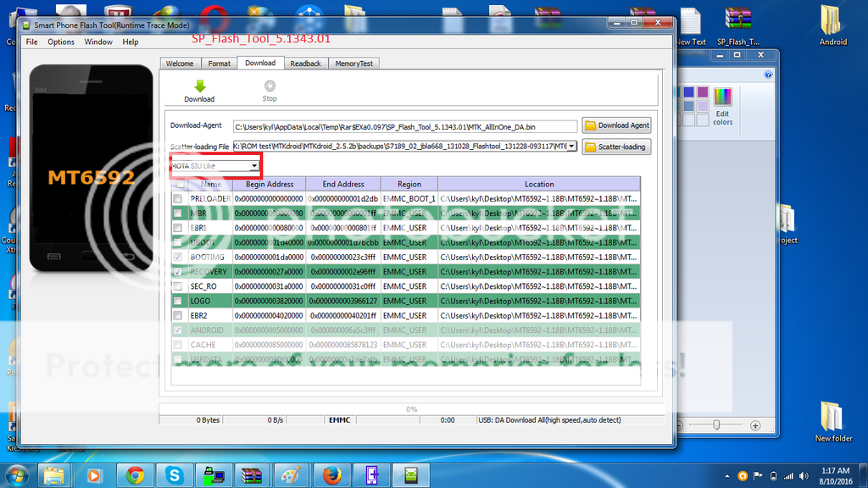Click the Scatter-loading button
This screenshot has height=488, width=868.
[617, 147]
